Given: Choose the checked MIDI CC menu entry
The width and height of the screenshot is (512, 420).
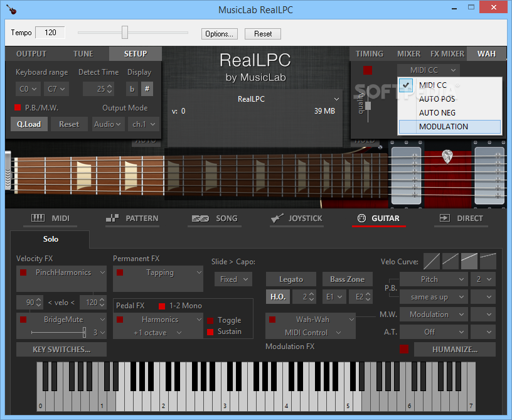Looking at the screenshot, I should pyautogui.click(x=450, y=85).
